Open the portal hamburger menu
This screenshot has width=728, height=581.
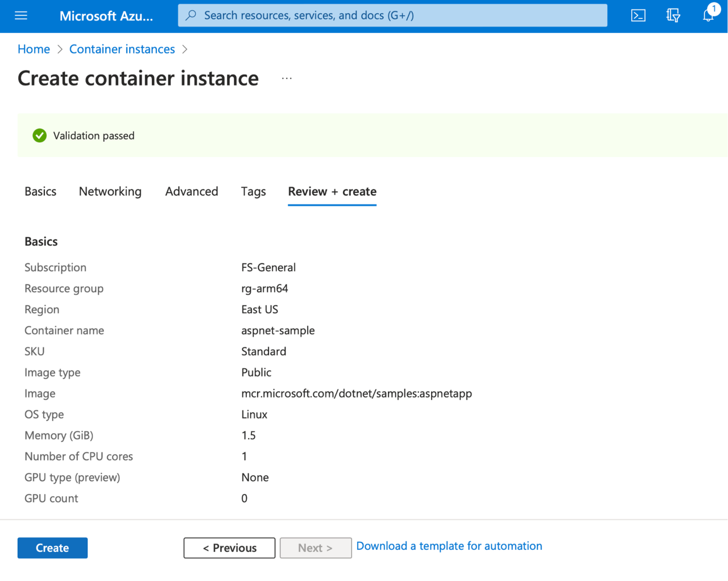(x=21, y=16)
